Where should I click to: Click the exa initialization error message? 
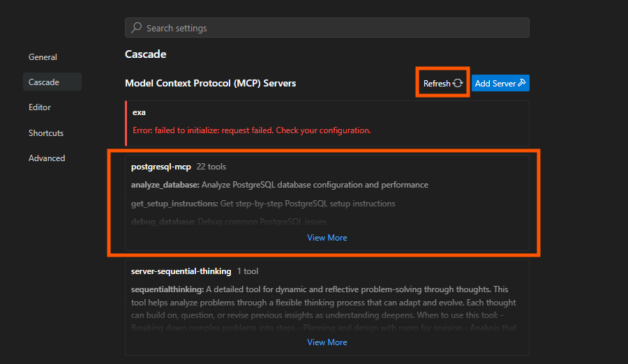click(251, 130)
